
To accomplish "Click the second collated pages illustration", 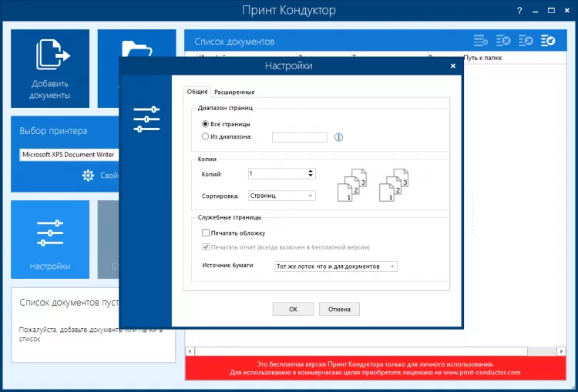I will (x=394, y=185).
